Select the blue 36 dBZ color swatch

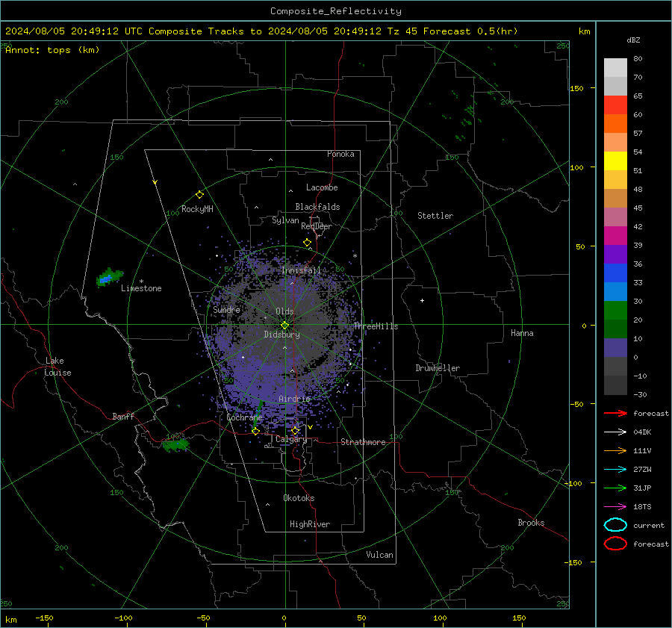click(615, 273)
